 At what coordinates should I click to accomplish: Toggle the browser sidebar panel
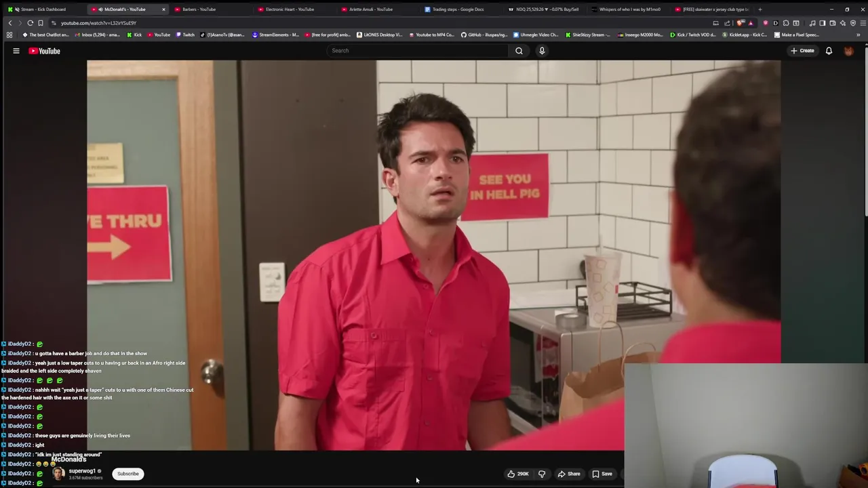822,23
